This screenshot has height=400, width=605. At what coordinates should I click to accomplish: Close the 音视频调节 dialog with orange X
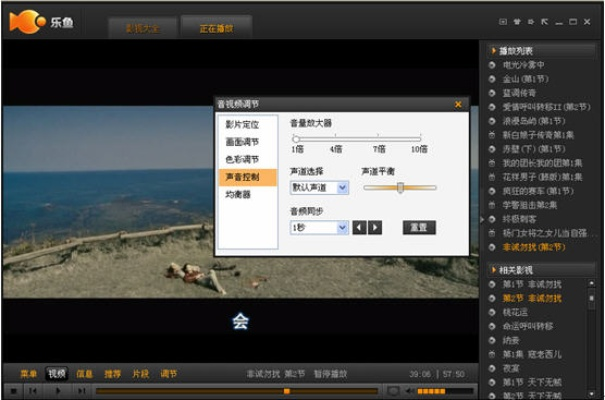[x=458, y=104]
